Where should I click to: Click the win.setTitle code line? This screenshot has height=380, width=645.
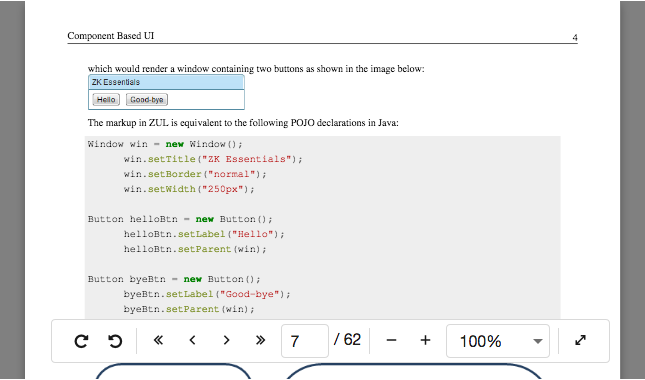point(213,159)
